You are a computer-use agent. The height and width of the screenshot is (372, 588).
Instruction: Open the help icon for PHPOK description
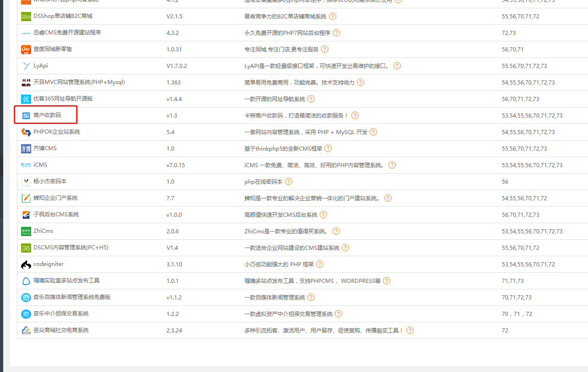pyautogui.click(x=373, y=132)
